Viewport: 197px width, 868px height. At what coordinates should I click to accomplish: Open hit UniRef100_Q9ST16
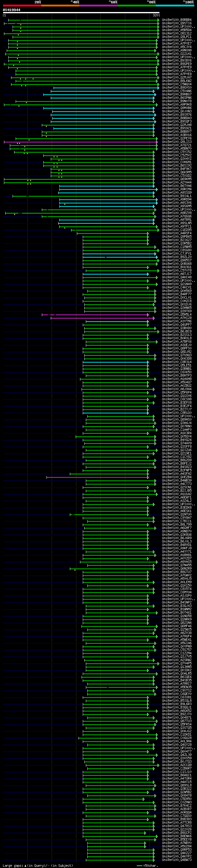coord(177,23)
